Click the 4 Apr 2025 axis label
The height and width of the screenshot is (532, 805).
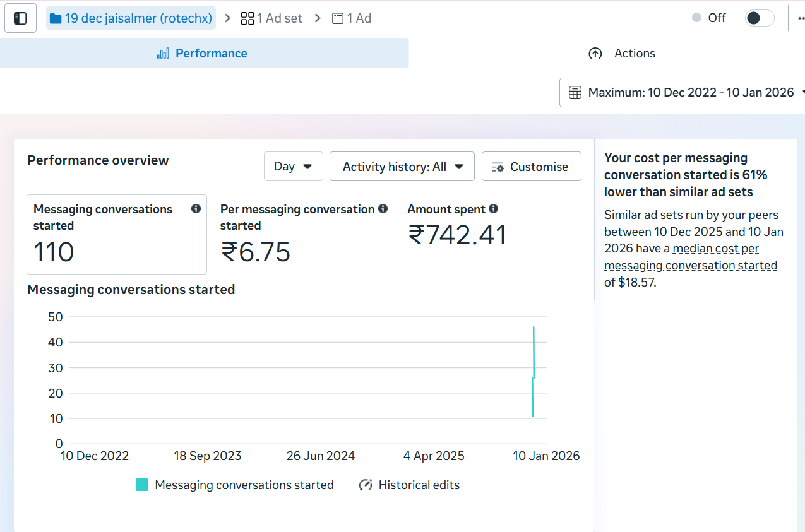[434, 456]
